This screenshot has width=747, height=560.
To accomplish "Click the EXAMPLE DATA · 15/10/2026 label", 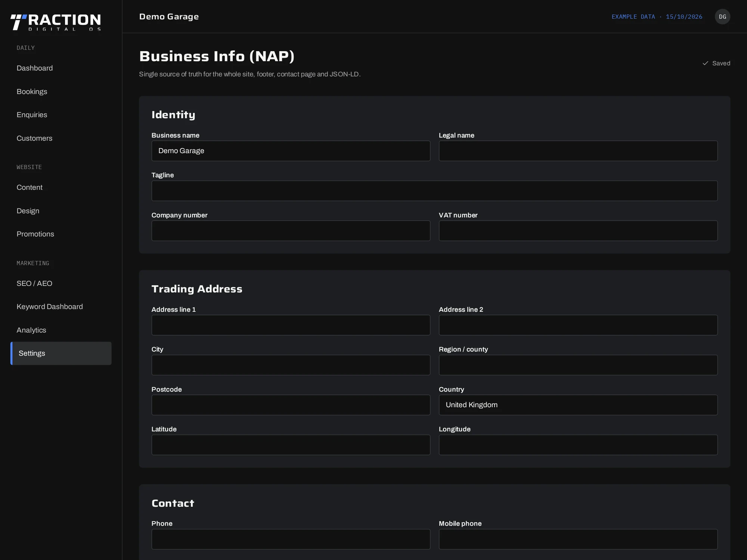I will pyautogui.click(x=657, y=17).
